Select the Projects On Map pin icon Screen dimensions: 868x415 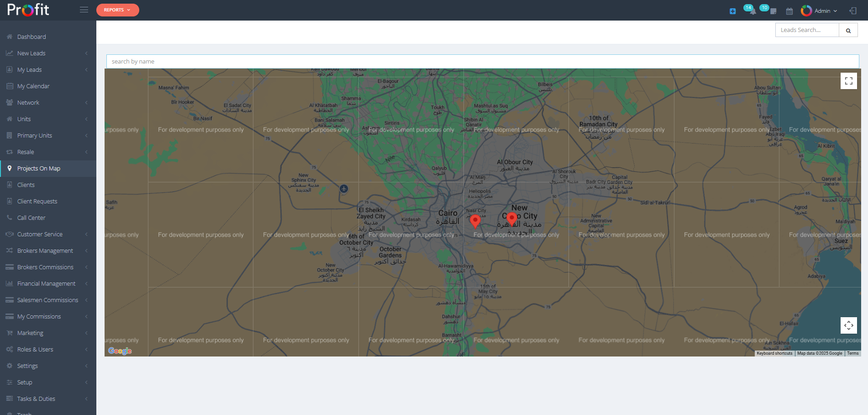click(x=10, y=168)
